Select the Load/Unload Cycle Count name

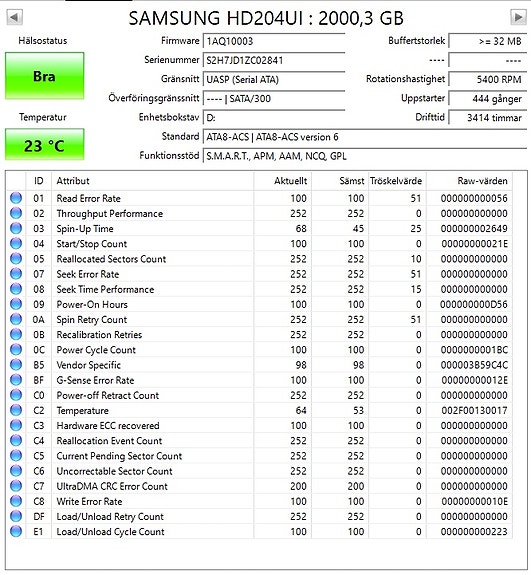110,532
